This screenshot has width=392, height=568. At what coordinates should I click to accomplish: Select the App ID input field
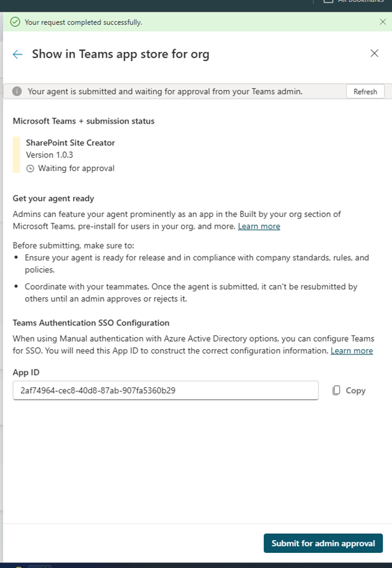click(164, 390)
